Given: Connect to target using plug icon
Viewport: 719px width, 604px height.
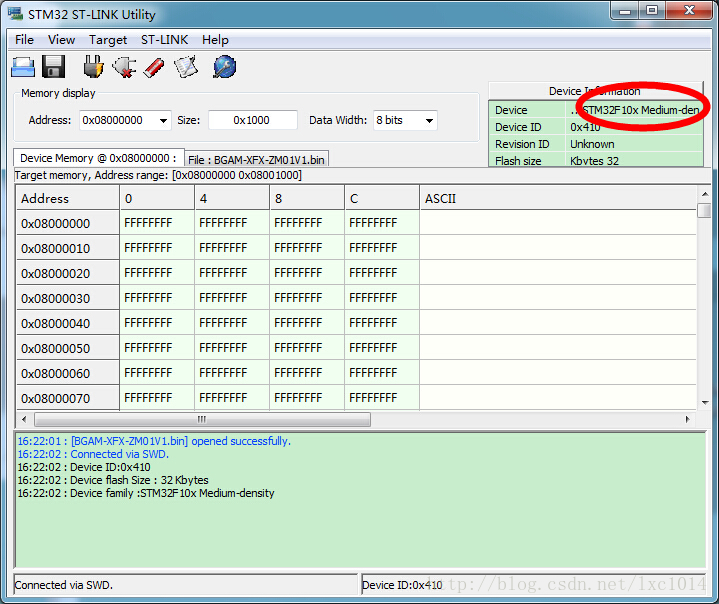Looking at the screenshot, I should (x=94, y=67).
